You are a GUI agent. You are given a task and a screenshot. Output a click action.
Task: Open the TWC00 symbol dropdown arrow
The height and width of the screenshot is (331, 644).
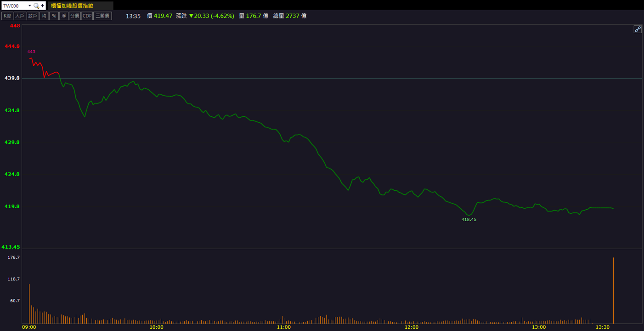(x=30, y=6)
